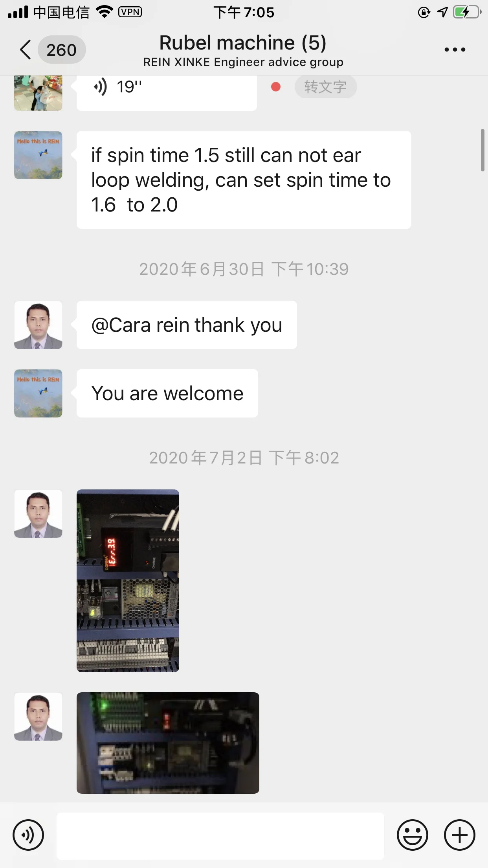Tap the message text input field

tap(220, 836)
